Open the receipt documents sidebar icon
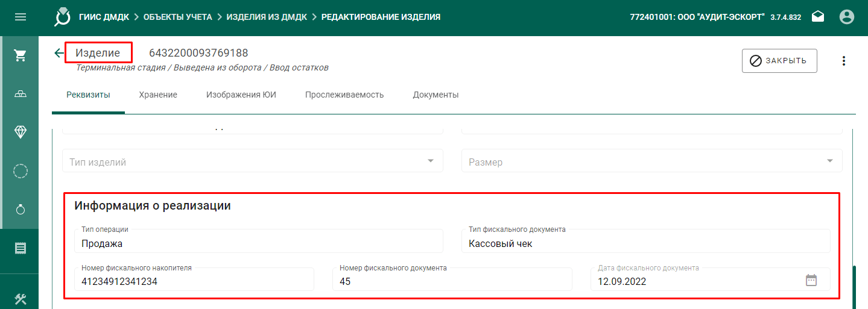Screen dimensions: 868x309 [20, 248]
